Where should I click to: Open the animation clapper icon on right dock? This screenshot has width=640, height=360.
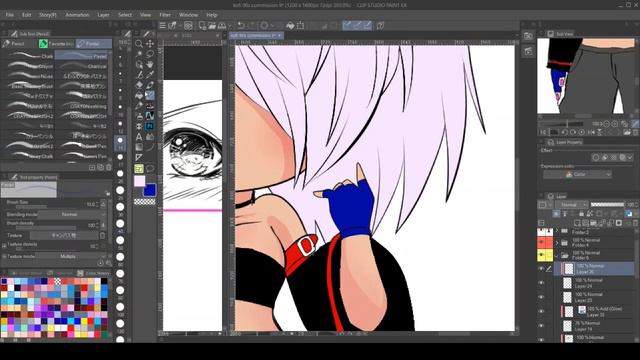click(x=528, y=51)
